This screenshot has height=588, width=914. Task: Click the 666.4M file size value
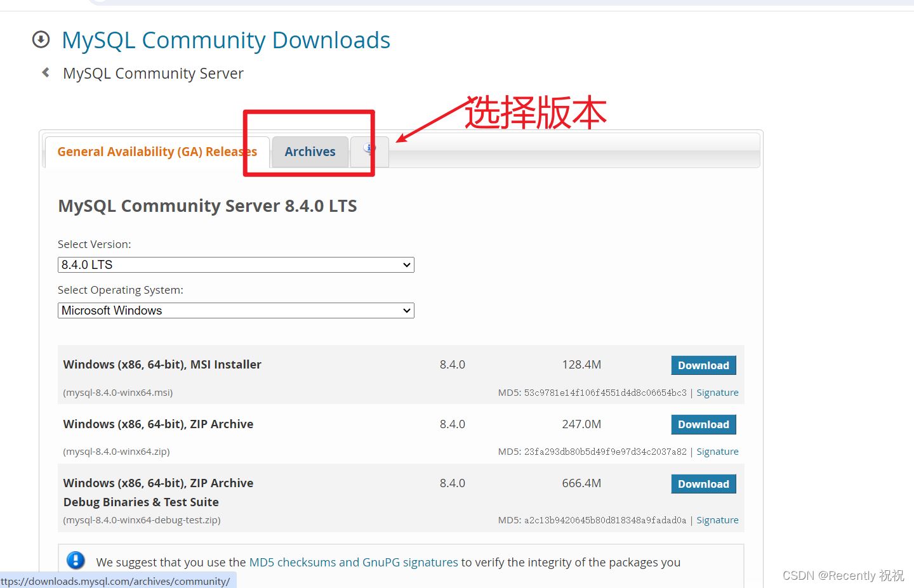[581, 483]
